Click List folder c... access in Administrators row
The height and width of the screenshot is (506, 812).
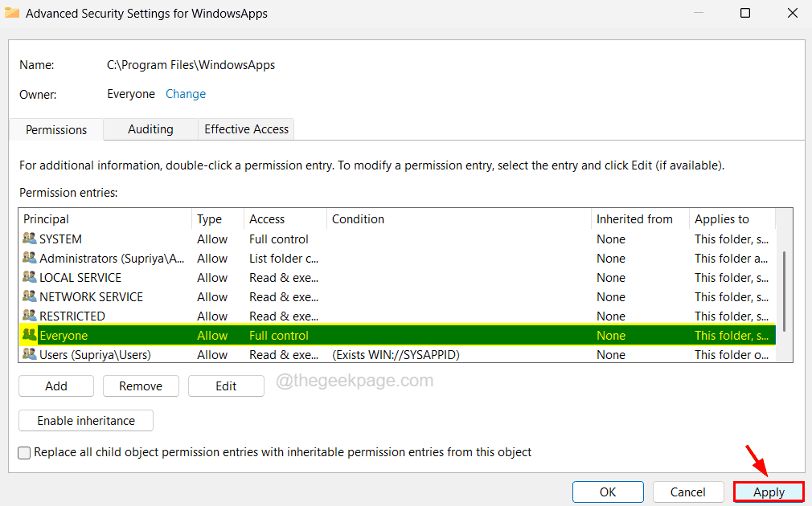coord(284,258)
